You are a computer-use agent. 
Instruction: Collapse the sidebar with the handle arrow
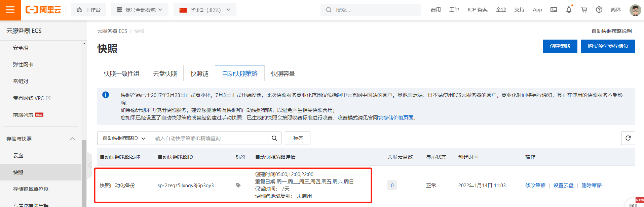(x=90, y=165)
